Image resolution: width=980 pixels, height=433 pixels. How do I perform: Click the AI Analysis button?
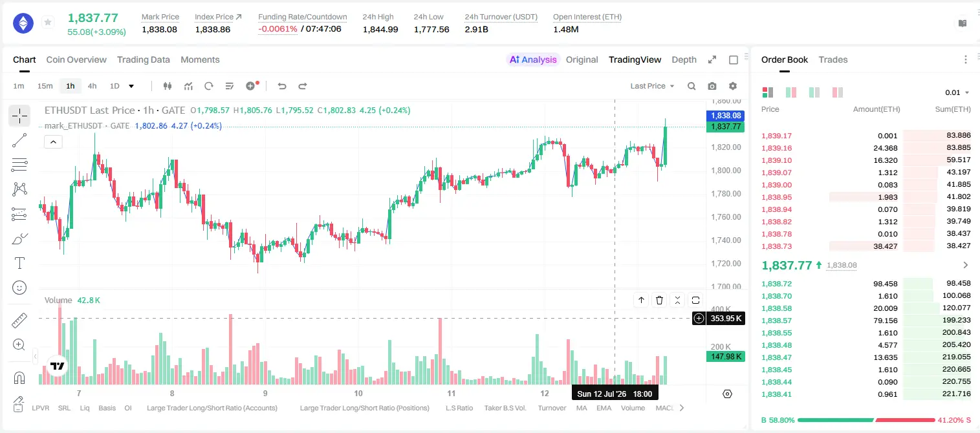tap(533, 59)
